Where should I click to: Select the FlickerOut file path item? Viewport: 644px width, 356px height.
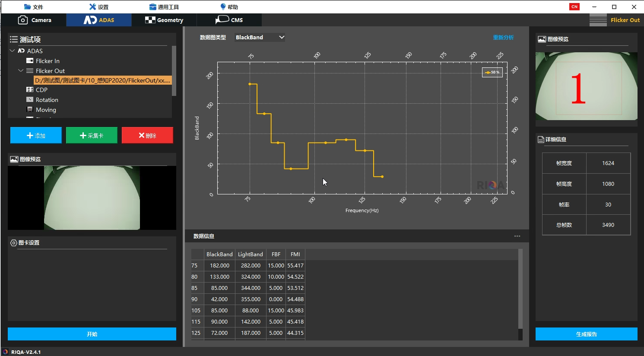tap(102, 80)
